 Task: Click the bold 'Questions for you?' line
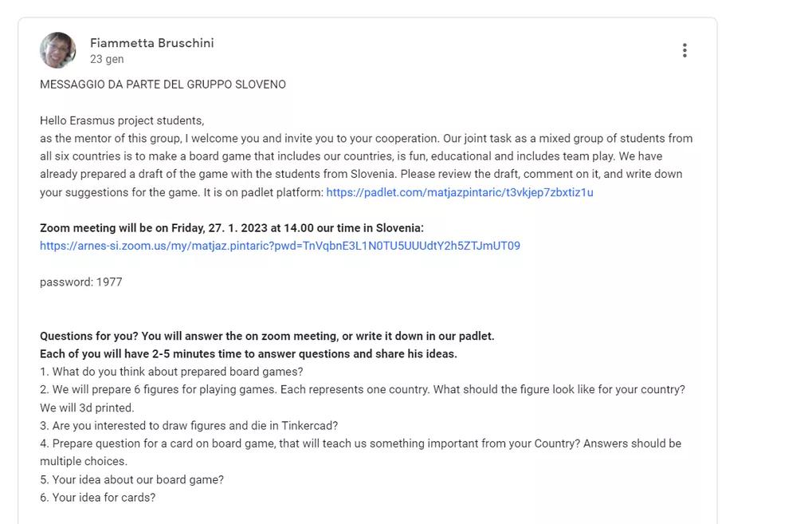point(267,336)
